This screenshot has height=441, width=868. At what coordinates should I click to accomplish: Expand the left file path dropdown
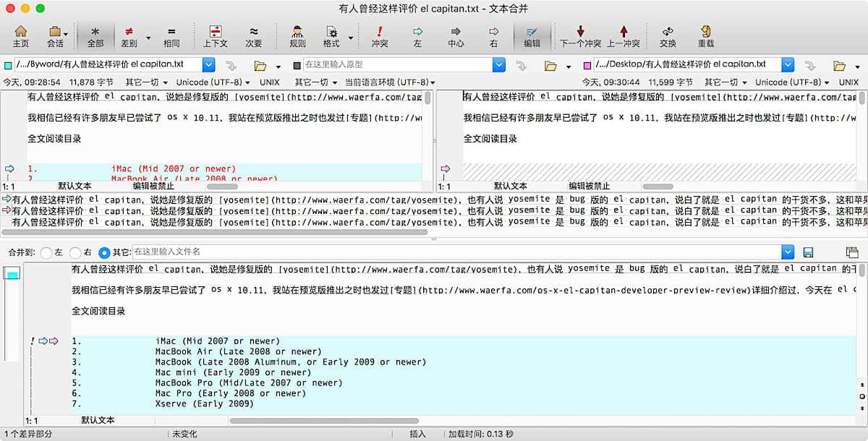tap(209, 65)
